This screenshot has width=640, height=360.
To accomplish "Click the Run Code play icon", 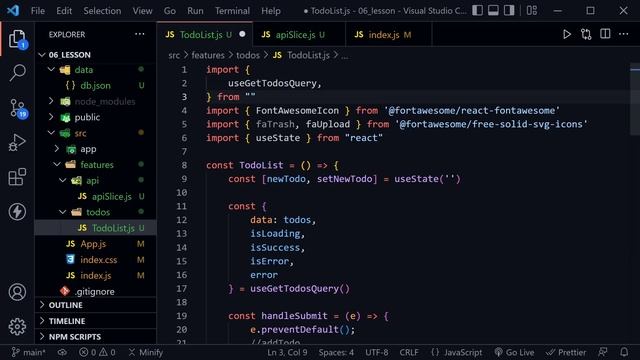I will pyautogui.click(x=567, y=34).
